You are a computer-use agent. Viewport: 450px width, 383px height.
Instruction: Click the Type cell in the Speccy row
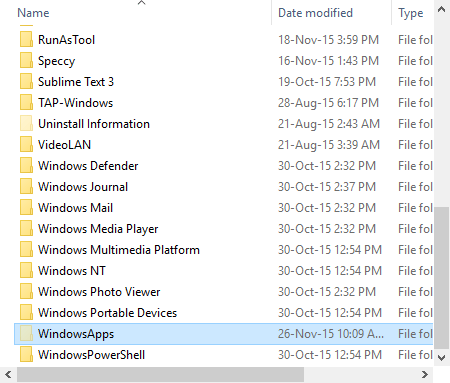(x=415, y=61)
